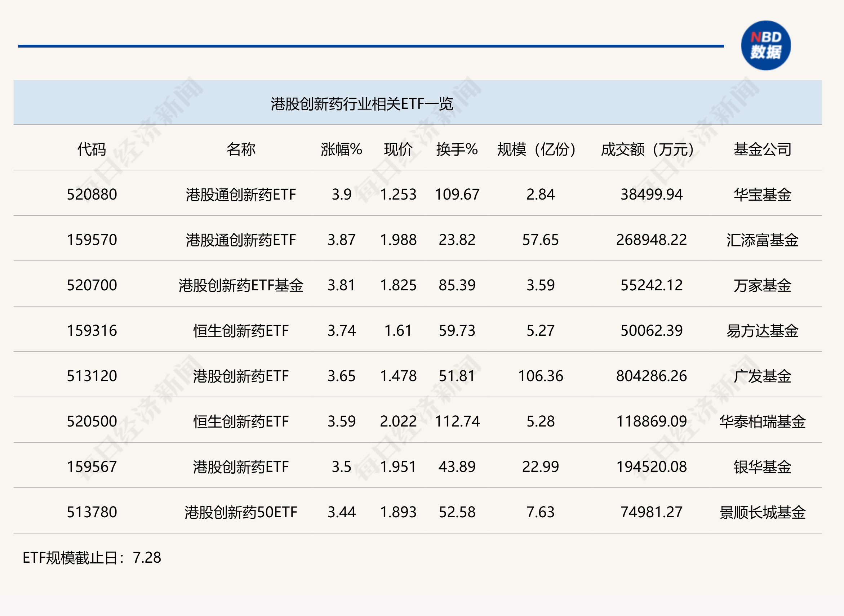The height and width of the screenshot is (616, 844).
Task: Select the name 港股创新药50ETF
Action: tap(241, 512)
